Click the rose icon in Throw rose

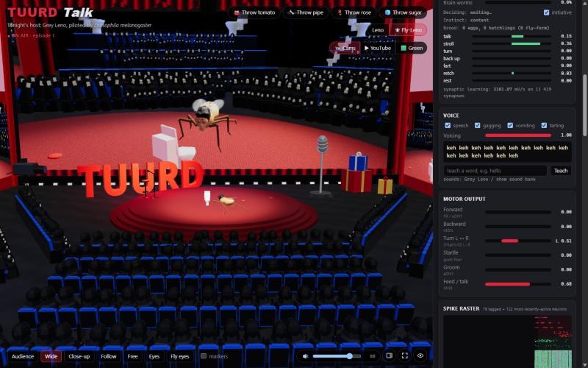coord(340,13)
